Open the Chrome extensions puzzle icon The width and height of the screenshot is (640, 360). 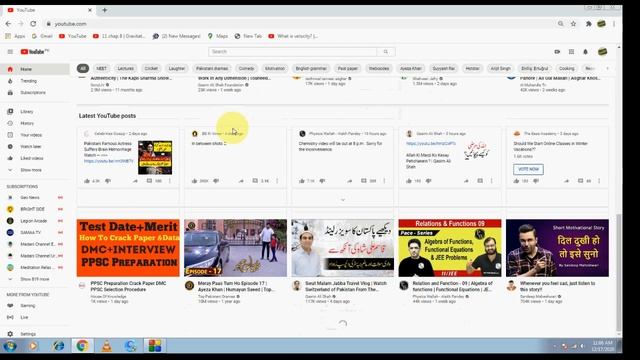point(589,24)
